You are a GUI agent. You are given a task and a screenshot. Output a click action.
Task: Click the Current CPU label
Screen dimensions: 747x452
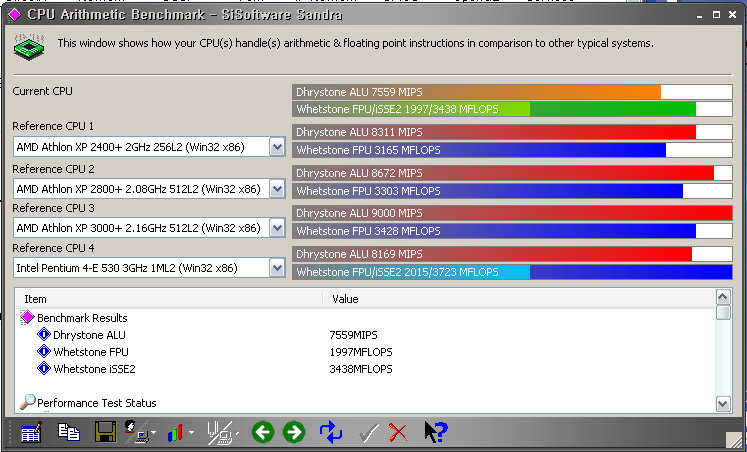point(42,91)
